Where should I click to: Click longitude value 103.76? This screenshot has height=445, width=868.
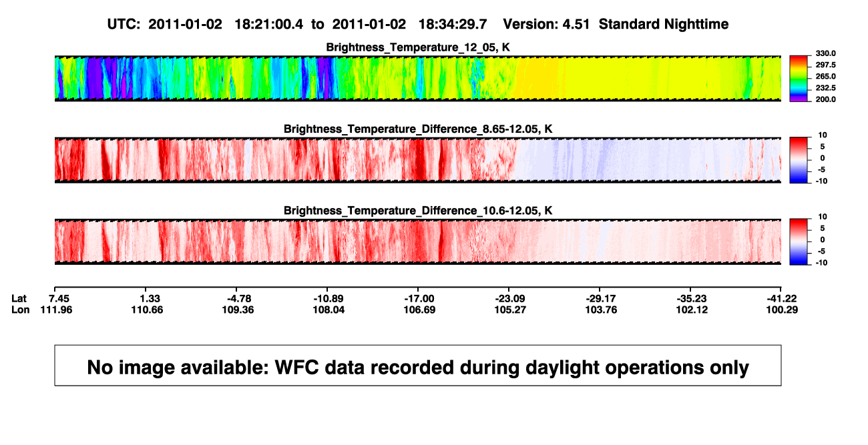pos(600,310)
